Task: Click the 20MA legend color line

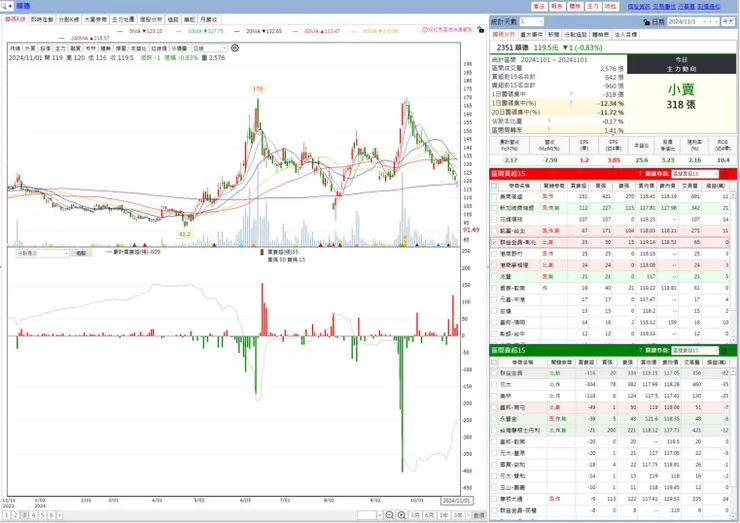Action: tap(238, 31)
